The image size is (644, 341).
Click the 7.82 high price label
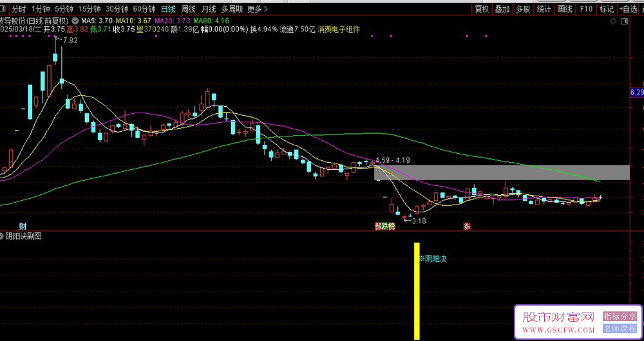(70, 41)
